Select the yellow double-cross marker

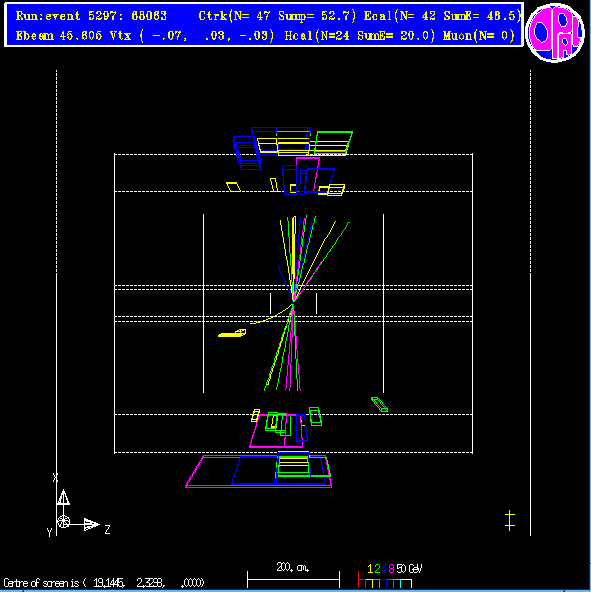tap(510, 521)
